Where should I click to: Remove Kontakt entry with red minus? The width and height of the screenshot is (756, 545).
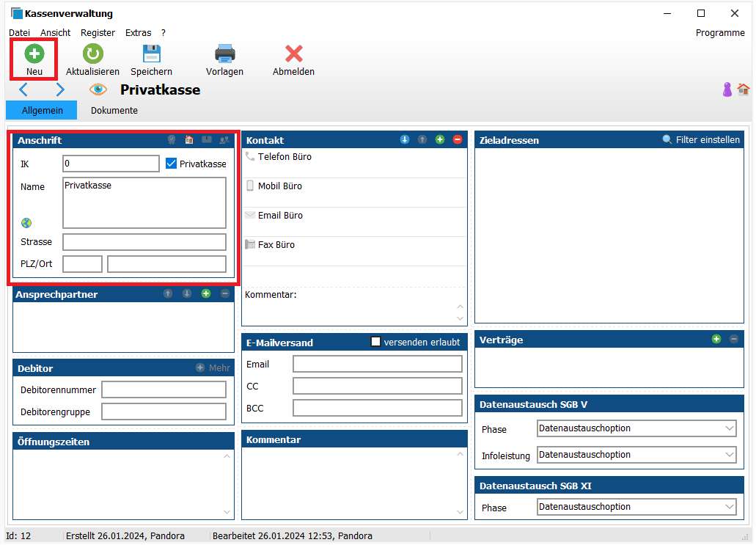point(458,139)
